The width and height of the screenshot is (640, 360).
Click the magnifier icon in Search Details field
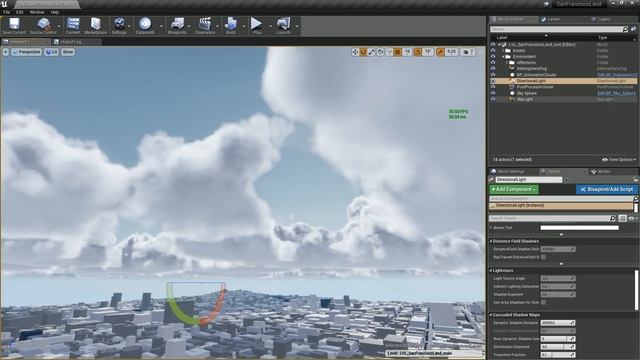pos(613,219)
